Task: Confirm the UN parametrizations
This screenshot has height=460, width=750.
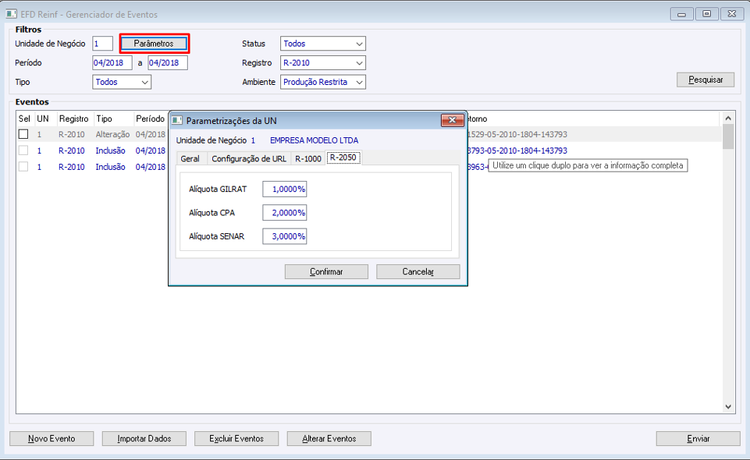Action: [326, 272]
